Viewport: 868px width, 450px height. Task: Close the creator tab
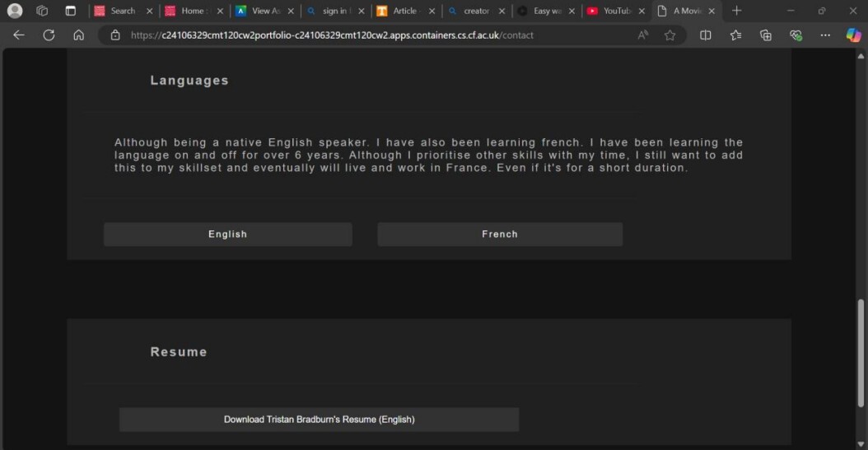[x=502, y=11]
